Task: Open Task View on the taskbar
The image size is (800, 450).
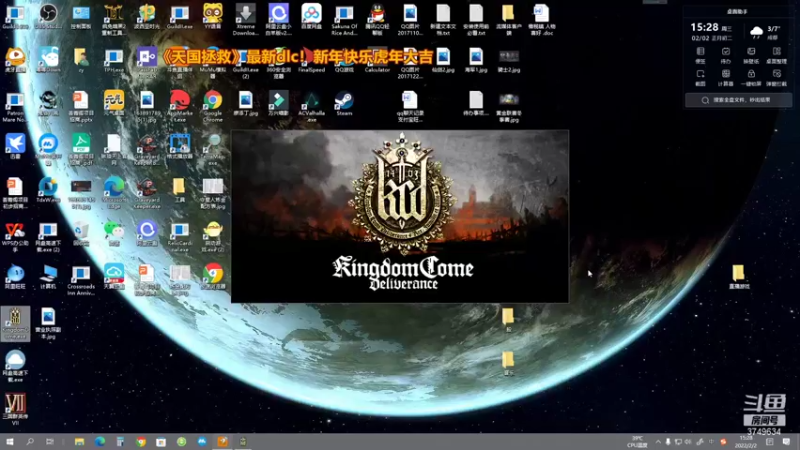Action: click(50, 442)
